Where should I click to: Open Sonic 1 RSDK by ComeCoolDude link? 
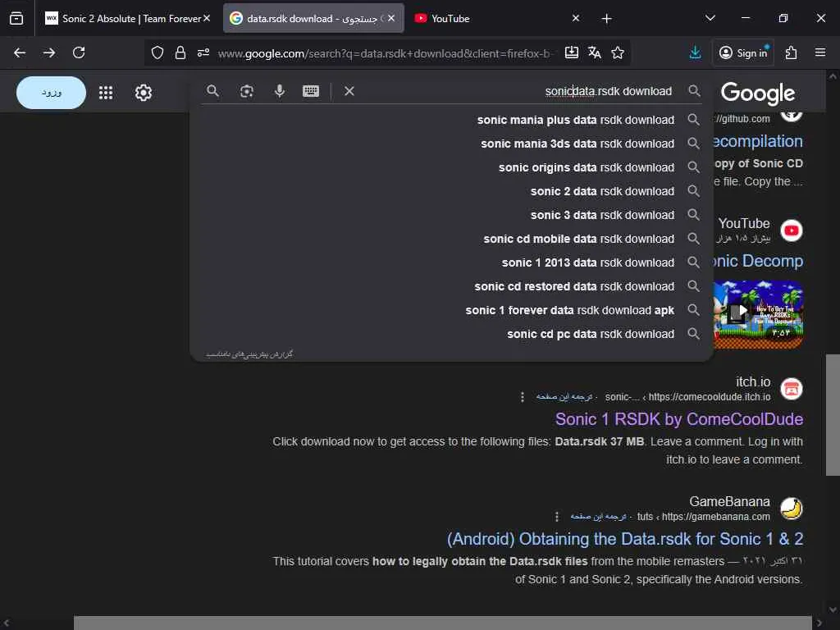(x=678, y=419)
